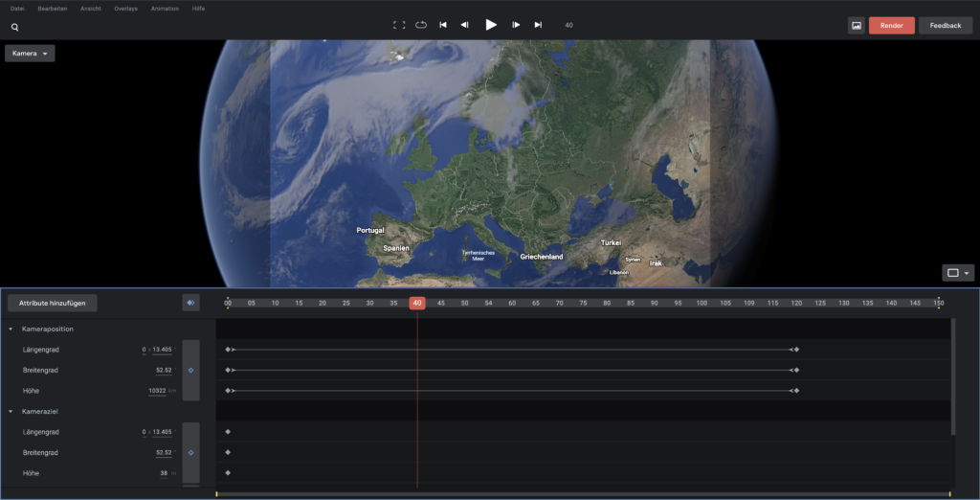The width and height of the screenshot is (980, 500).
Task: Collapse the Kameraziel attribute group
Action: click(x=11, y=412)
